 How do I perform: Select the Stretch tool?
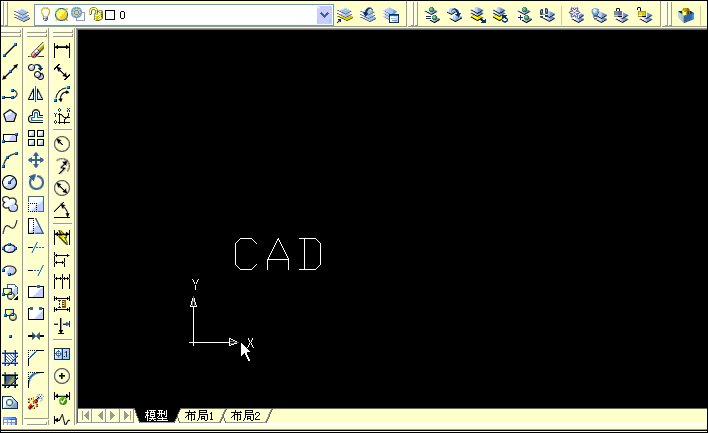coord(36,226)
